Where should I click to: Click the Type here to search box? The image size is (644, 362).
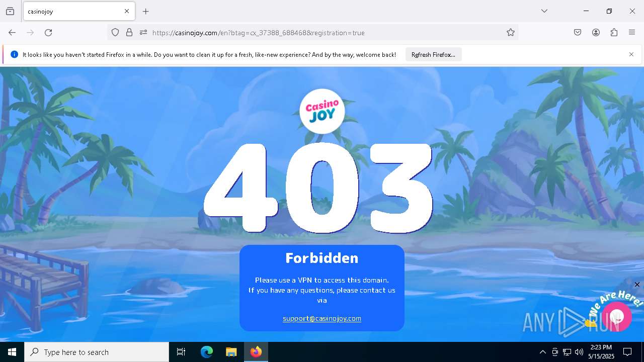coord(97,352)
